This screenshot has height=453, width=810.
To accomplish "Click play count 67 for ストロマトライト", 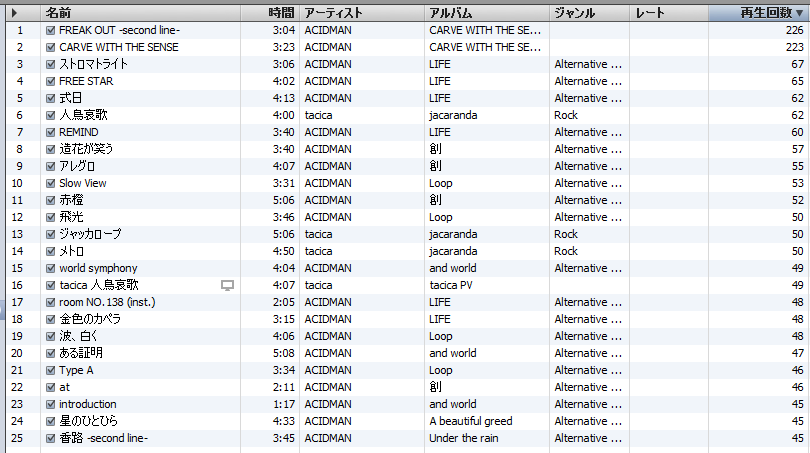I will pyautogui.click(x=797, y=65).
